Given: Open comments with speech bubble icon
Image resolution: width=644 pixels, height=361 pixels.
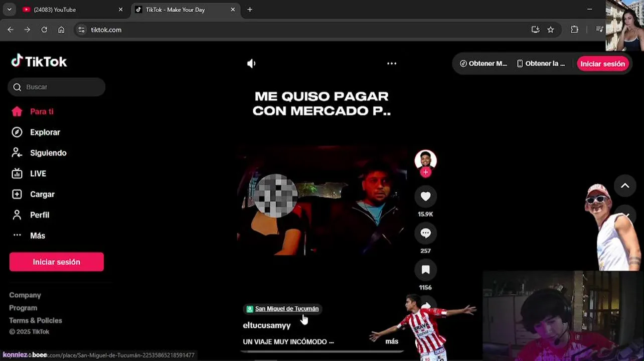Looking at the screenshot, I should click(425, 233).
